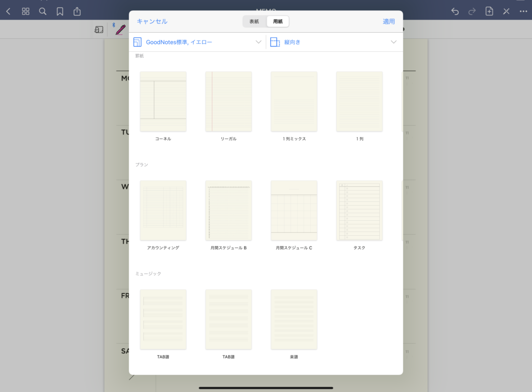Pick the タスク planner template
Screen dimensions: 532x392
pos(359,211)
